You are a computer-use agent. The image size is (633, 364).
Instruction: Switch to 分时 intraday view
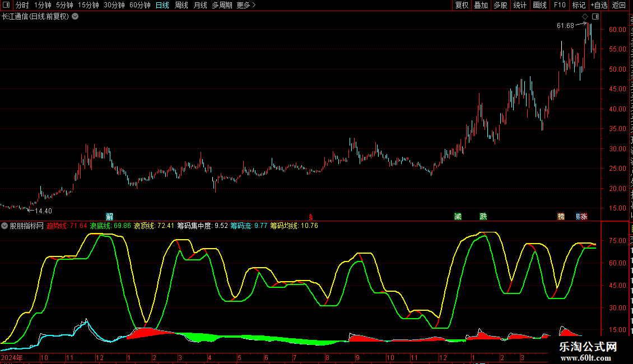[22, 5]
